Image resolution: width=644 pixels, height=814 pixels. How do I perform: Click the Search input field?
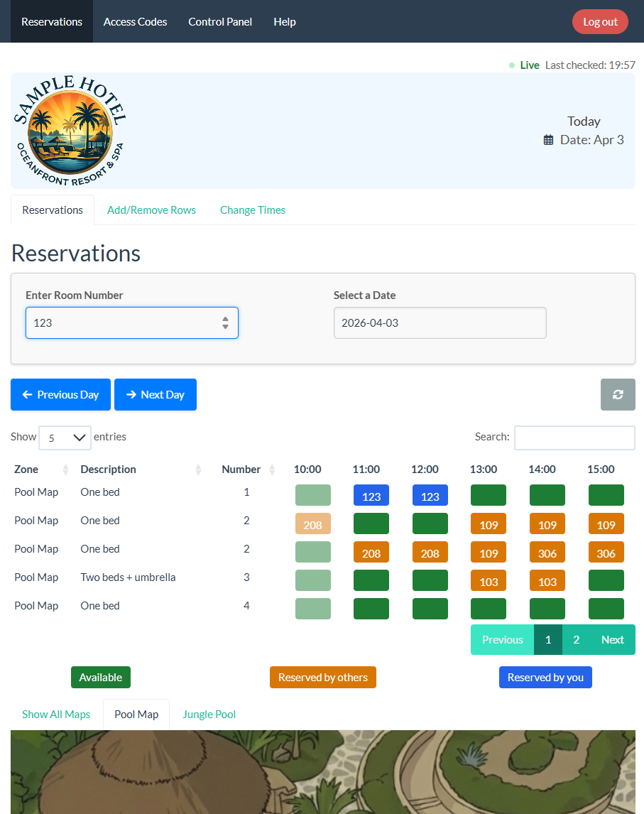click(x=574, y=438)
